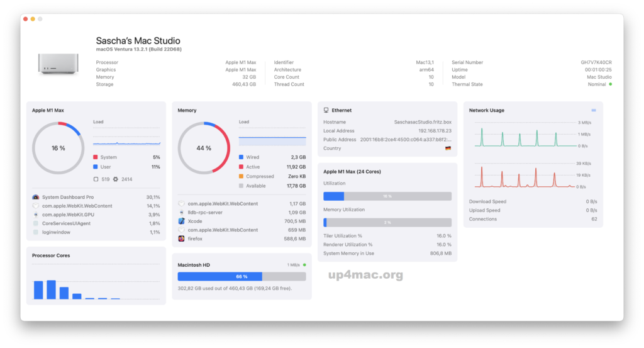
Task: Click the gray Available memory legend swatch
Action: click(241, 186)
